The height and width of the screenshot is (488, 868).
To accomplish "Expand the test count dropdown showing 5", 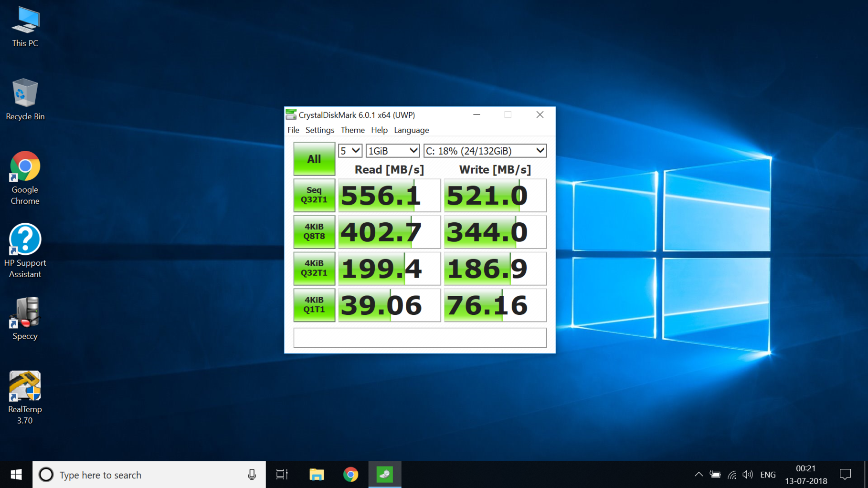I will (x=350, y=151).
